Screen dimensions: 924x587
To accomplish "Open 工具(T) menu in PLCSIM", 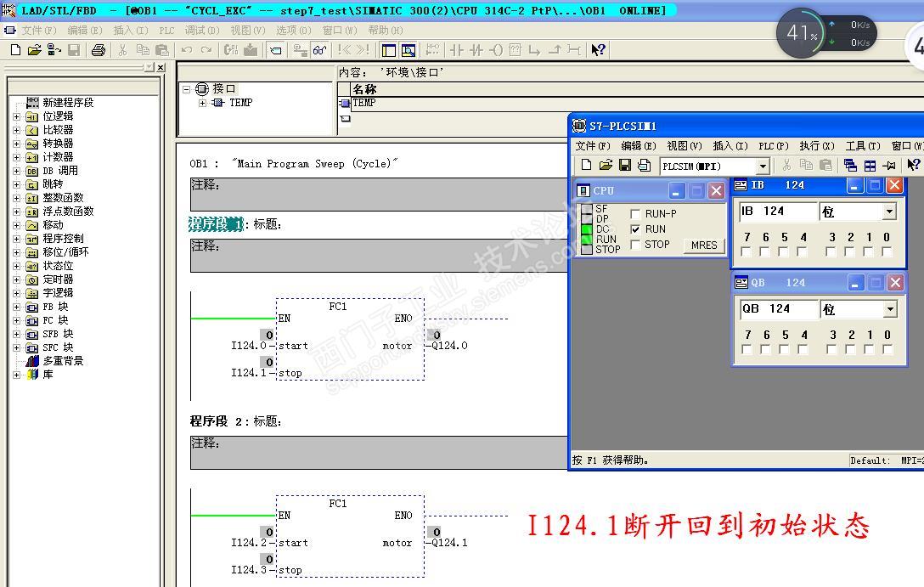I will [863, 145].
